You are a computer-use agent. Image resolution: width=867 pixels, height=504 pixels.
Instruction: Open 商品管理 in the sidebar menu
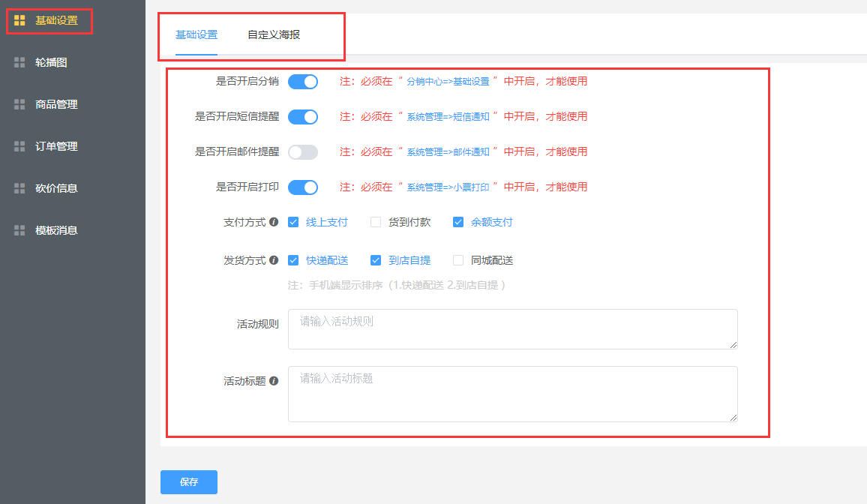pyautogui.click(x=56, y=105)
